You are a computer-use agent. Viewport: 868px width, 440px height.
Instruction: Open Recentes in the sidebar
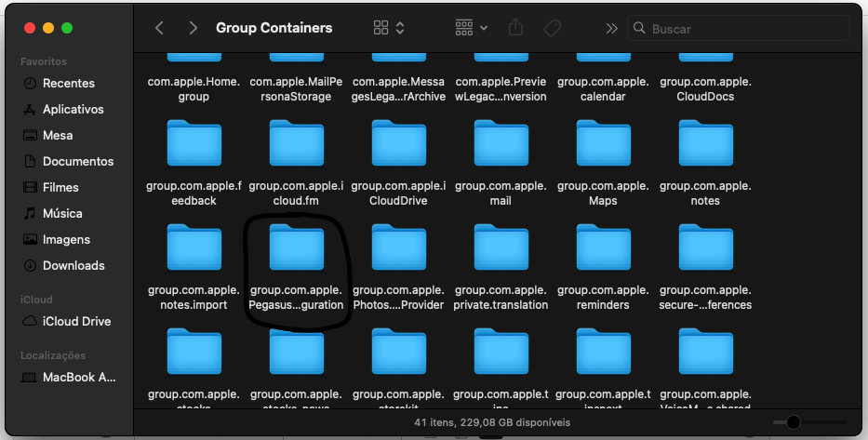tap(69, 83)
